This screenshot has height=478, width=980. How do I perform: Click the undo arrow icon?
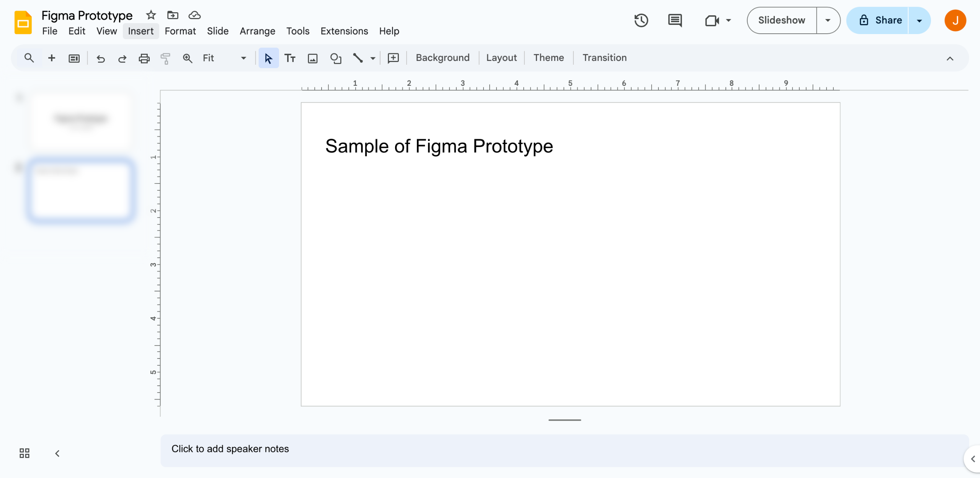[x=101, y=58]
